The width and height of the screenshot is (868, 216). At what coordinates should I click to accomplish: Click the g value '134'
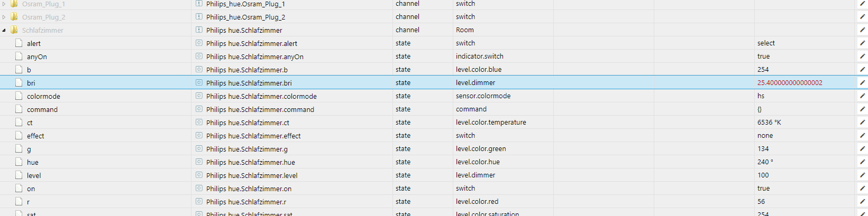[763, 149]
